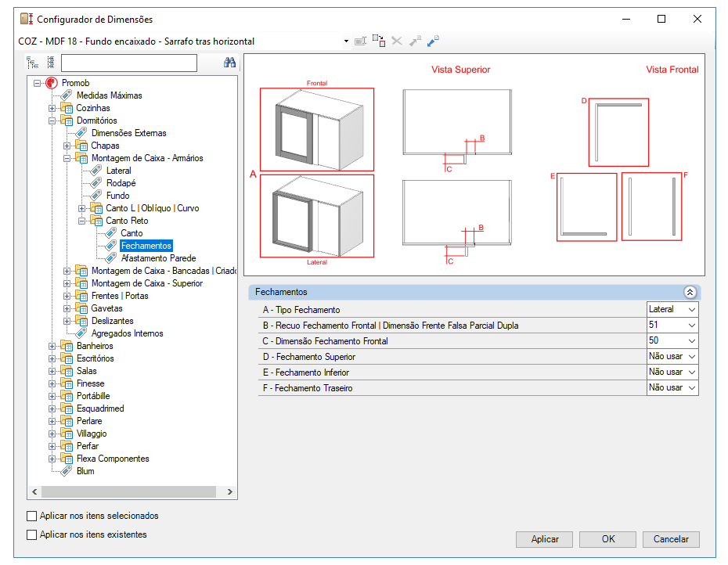Select the Portábille tree item
The width and height of the screenshot is (728, 565).
[x=93, y=396]
